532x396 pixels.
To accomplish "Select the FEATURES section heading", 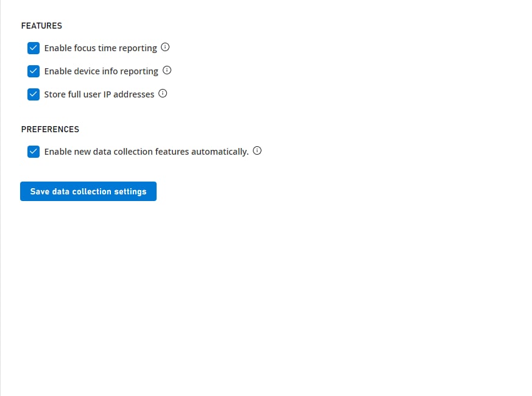I will tap(41, 26).
